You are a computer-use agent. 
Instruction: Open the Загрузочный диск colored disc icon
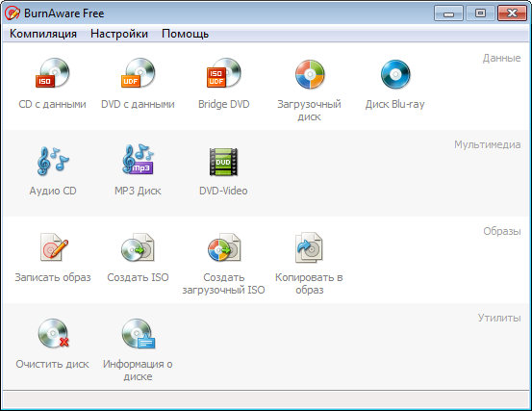point(310,74)
